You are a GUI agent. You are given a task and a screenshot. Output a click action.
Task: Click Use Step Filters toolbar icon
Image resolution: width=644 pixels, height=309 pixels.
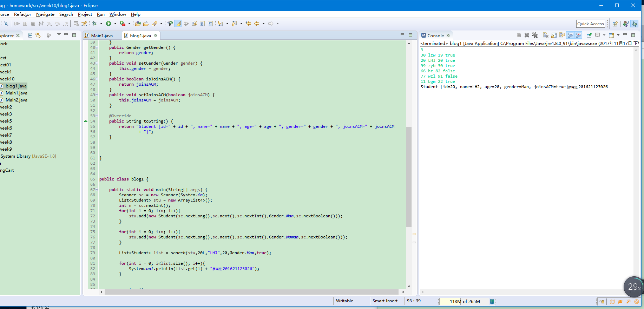[84, 24]
